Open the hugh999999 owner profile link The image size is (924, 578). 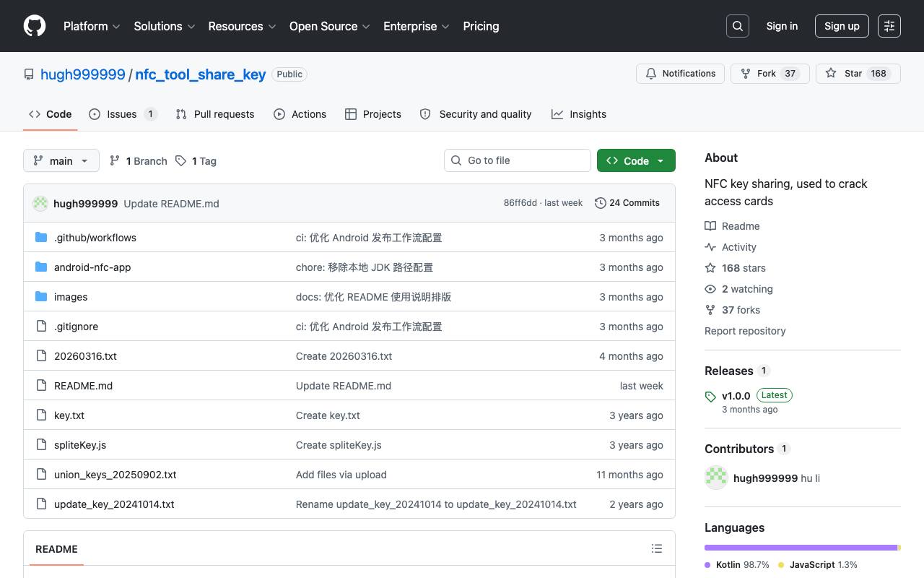pos(83,74)
